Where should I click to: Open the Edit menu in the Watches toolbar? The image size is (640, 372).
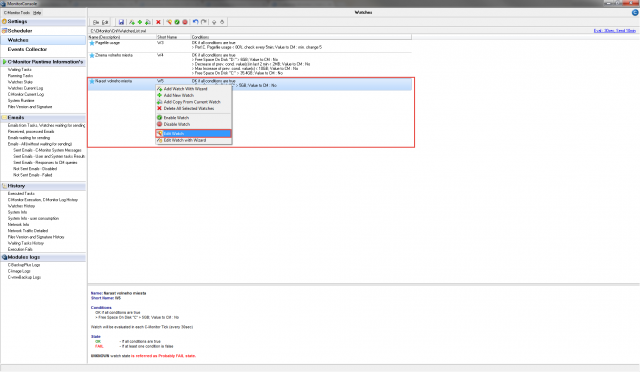tap(105, 22)
